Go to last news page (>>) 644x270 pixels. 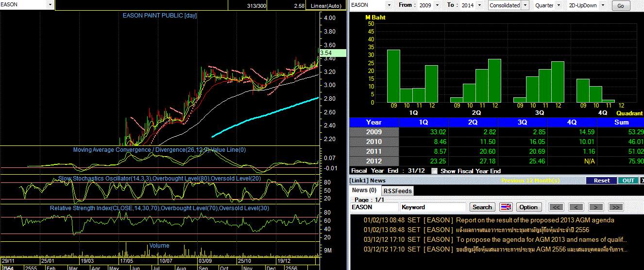pyautogui.click(x=615, y=207)
